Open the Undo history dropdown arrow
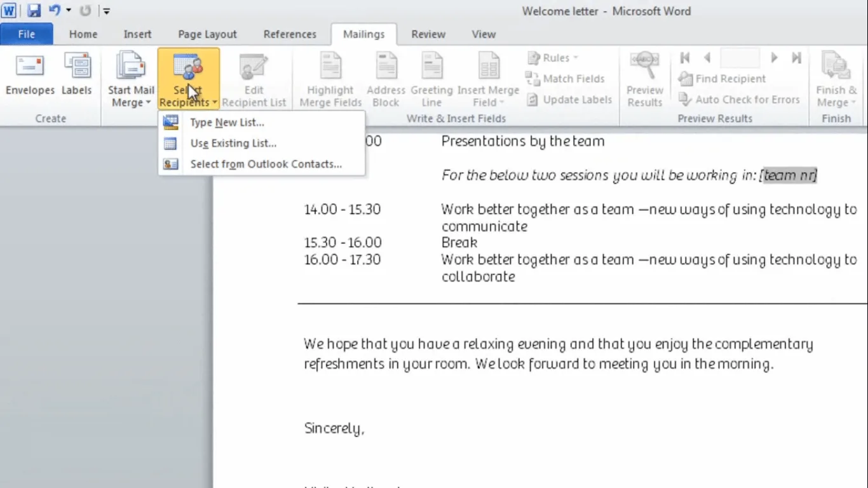Screen dimensions: 868x488 [68, 11]
